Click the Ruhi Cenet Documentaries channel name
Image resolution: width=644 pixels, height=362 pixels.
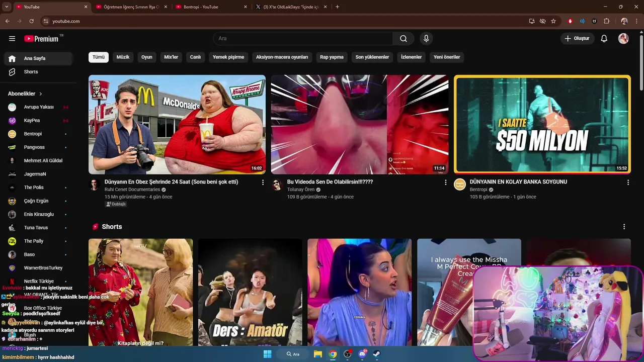coord(132,190)
